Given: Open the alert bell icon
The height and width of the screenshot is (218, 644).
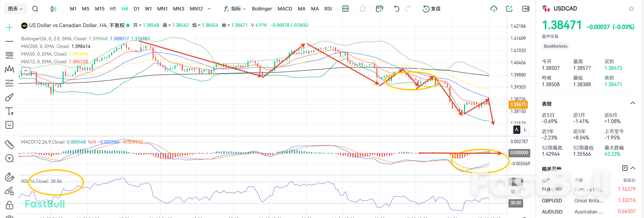Looking at the screenshot, I should pyautogui.click(x=362, y=9).
